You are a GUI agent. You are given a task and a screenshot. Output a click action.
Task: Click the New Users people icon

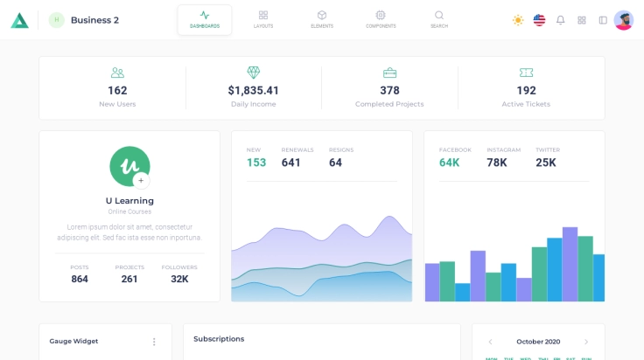[117, 73]
